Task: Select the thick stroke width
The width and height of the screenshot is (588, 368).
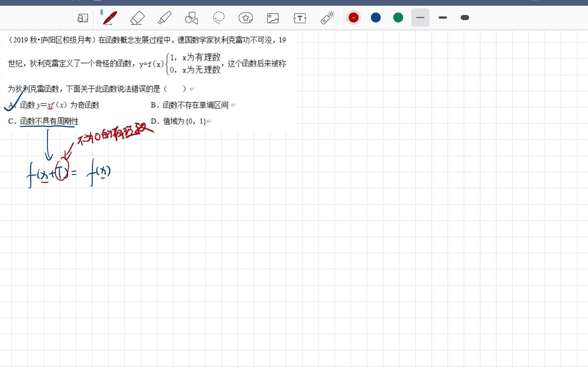Action: click(465, 17)
